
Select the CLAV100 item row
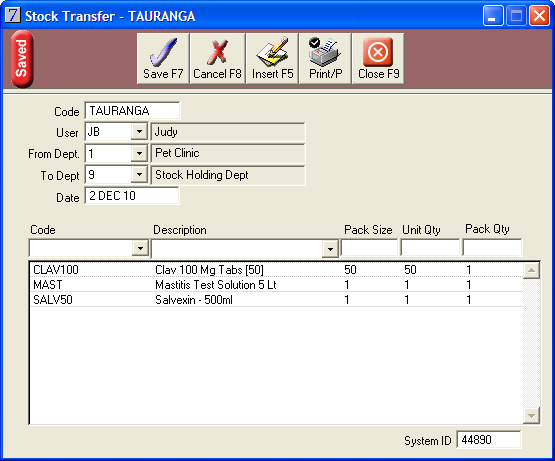coord(276,270)
